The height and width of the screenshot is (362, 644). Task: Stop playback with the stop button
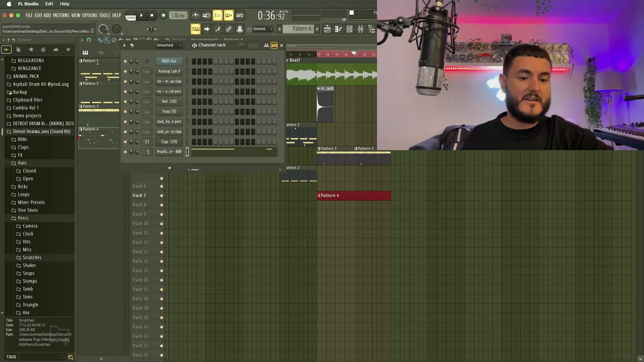(152, 16)
